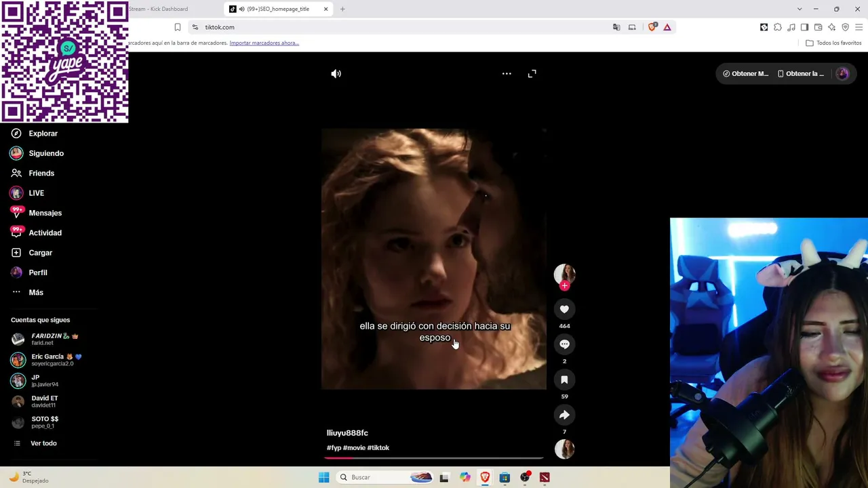868x488 pixels.
Task: Open the browser hamburger main menu
Action: pyautogui.click(x=859, y=27)
